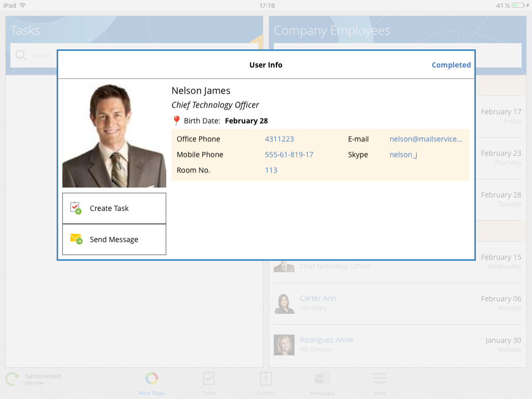Click the Send Message envelope icon

76,239
